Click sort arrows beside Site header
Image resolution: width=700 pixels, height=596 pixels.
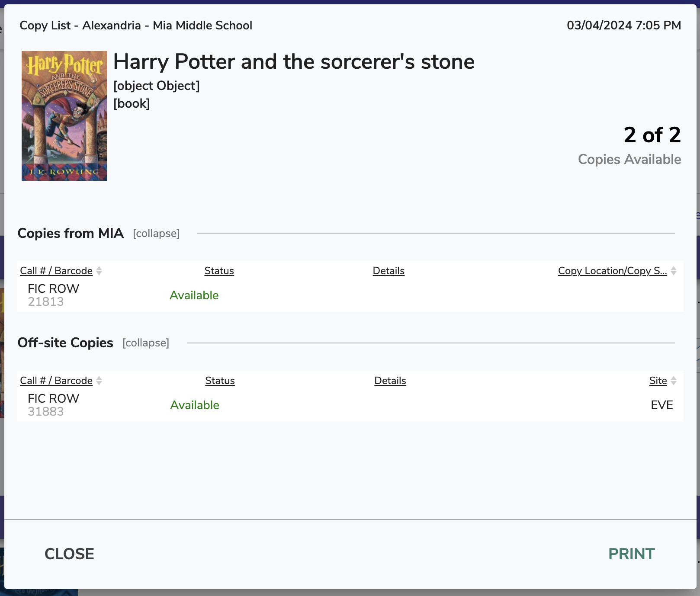pyautogui.click(x=674, y=381)
